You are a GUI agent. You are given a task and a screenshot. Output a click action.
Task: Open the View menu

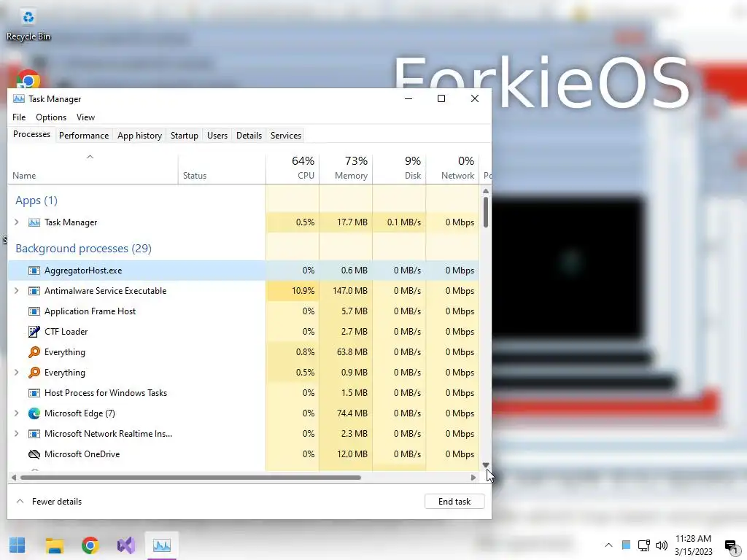[x=86, y=117]
